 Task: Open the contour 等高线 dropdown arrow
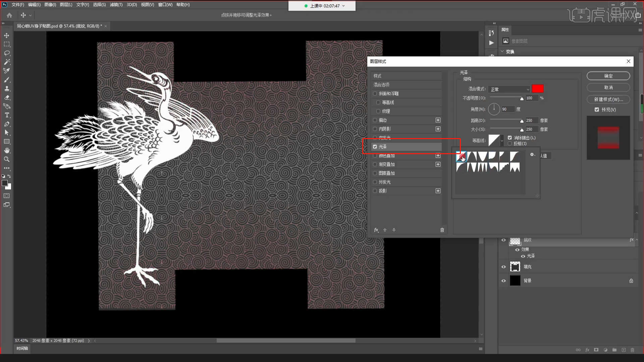(x=502, y=140)
